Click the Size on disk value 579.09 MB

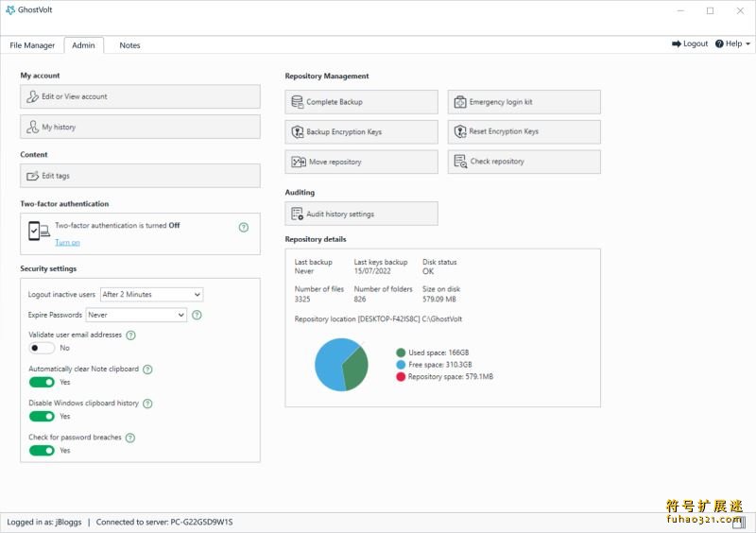click(x=439, y=299)
